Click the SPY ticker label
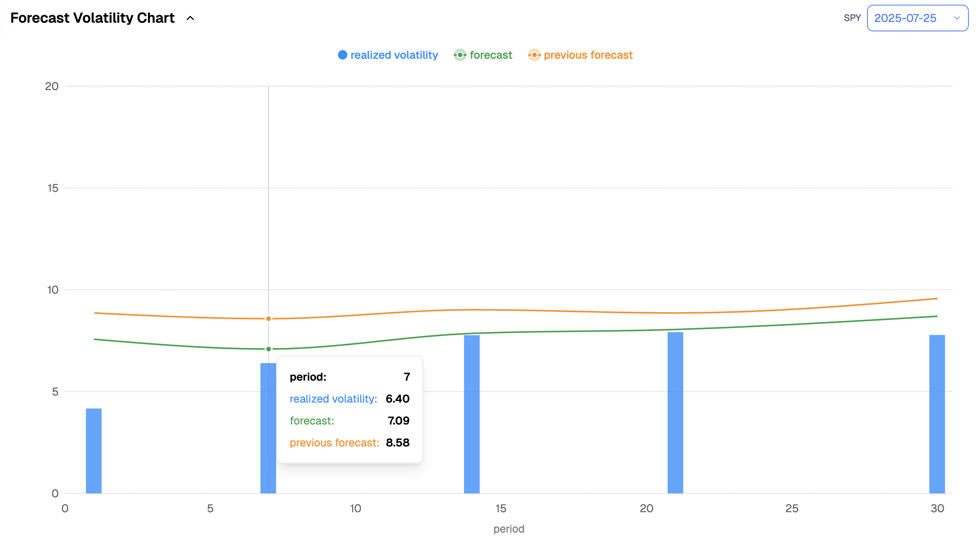979x560 pixels. 852,18
